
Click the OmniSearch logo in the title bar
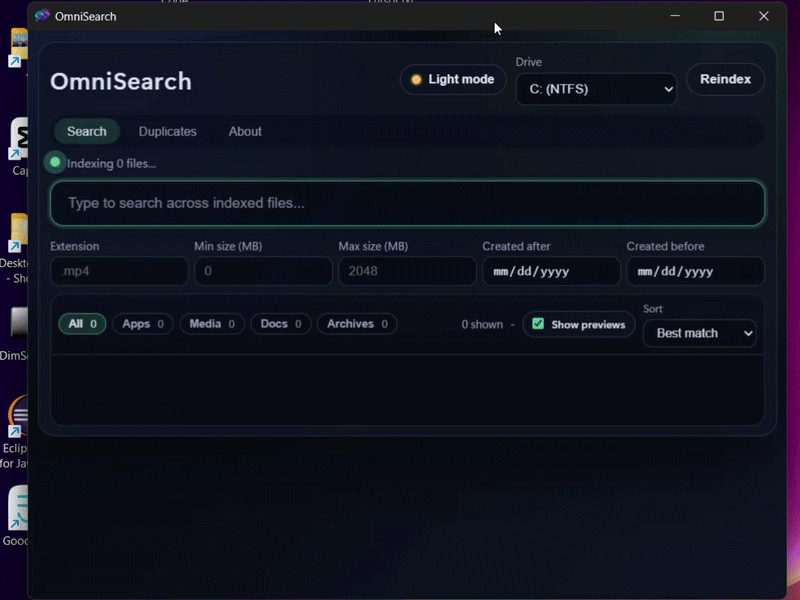pyautogui.click(x=42, y=16)
